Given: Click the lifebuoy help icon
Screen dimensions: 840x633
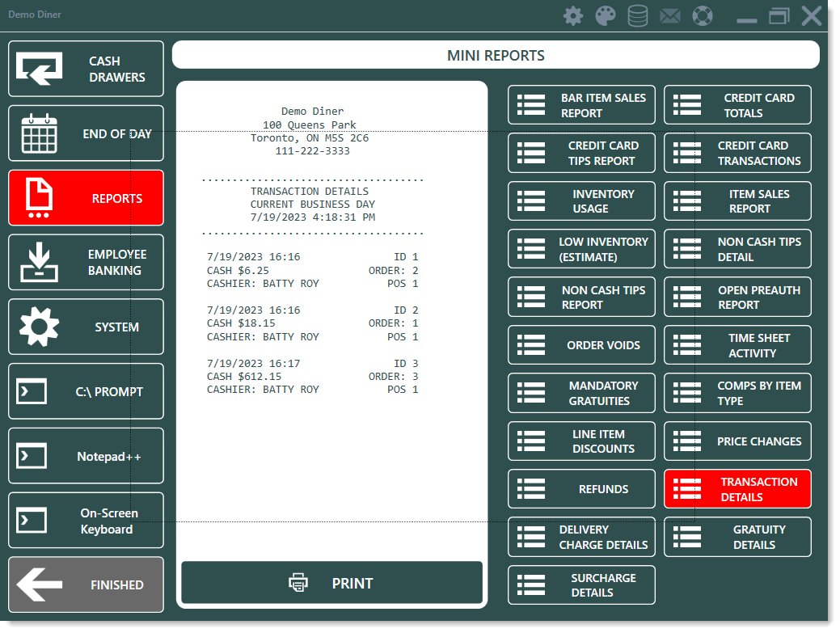Looking at the screenshot, I should point(703,16).
